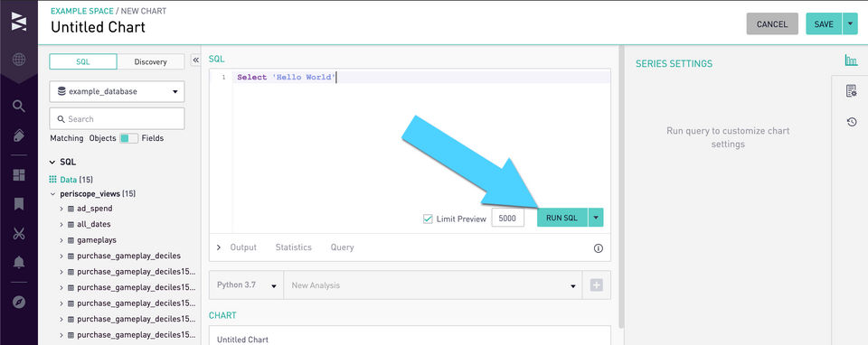Screen dimensions: 868x345
Task: Click the schema Search field
Action: (x=117, y=119)
